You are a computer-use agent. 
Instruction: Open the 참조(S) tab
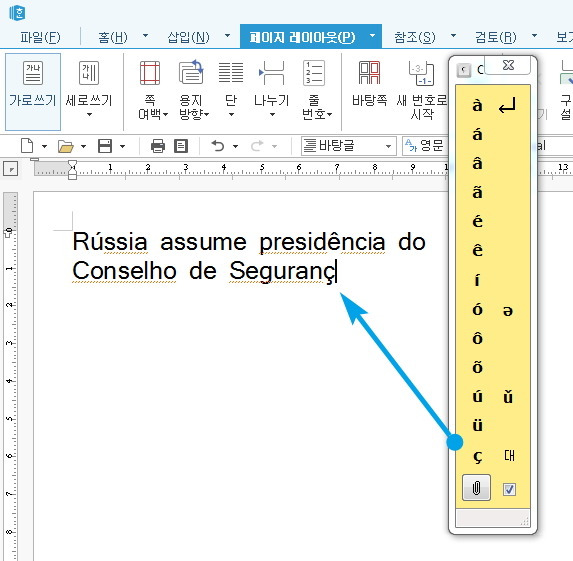[415, 37]
